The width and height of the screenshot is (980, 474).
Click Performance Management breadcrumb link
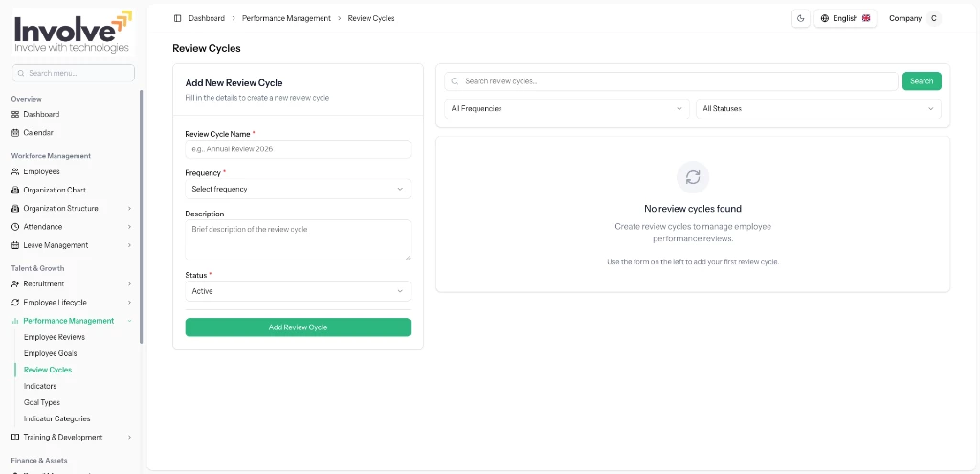click(286, 18)
